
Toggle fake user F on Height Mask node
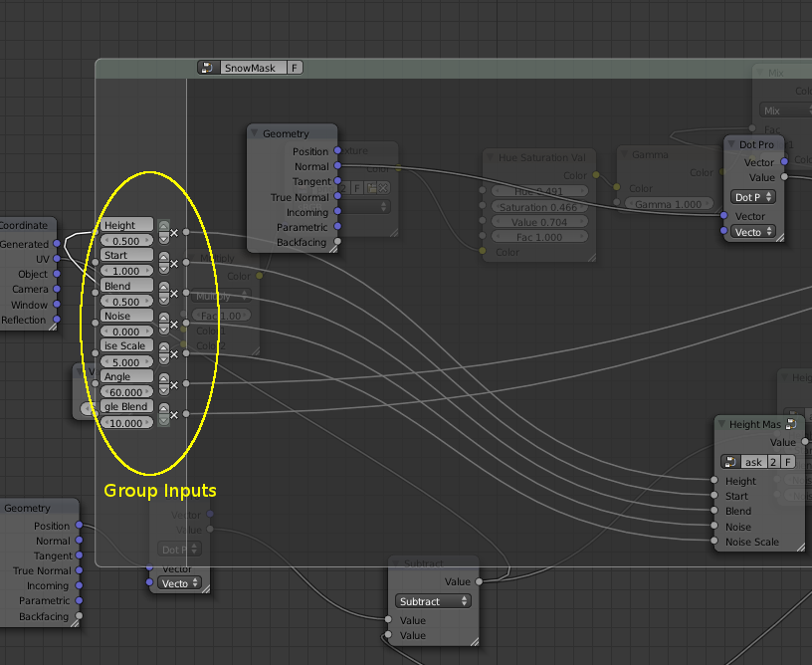tap(788, 462)
